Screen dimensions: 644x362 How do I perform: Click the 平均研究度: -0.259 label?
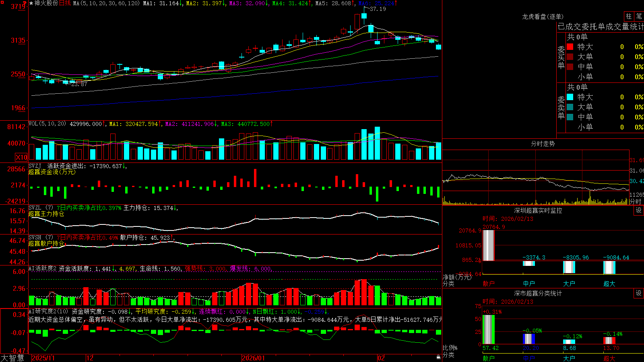click(x=165, y=311)
